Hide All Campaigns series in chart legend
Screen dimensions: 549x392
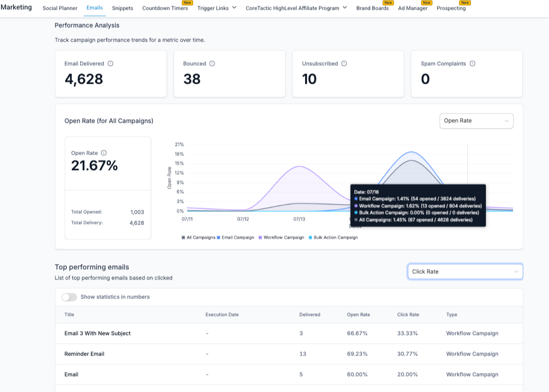(x=199, y=237)
